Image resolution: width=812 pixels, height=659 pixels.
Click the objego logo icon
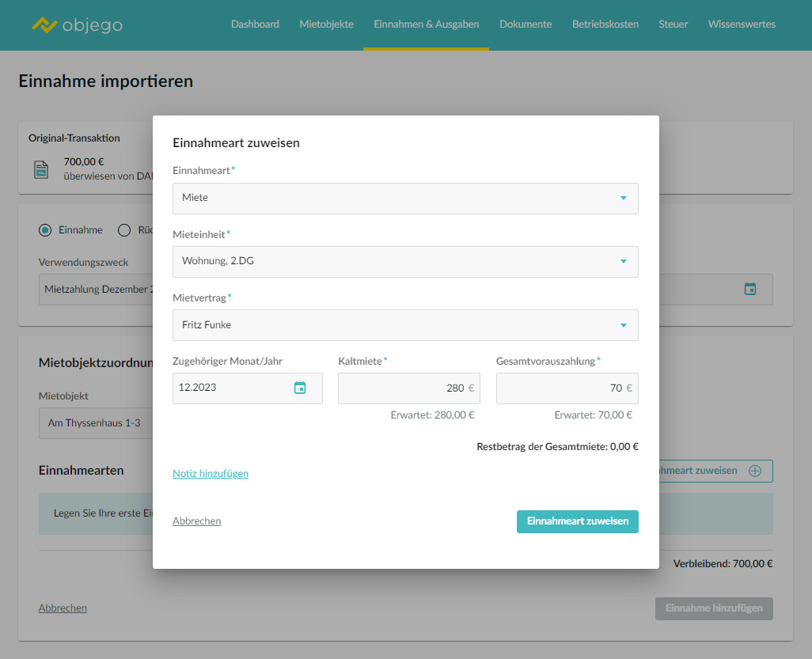coord(44,25)
